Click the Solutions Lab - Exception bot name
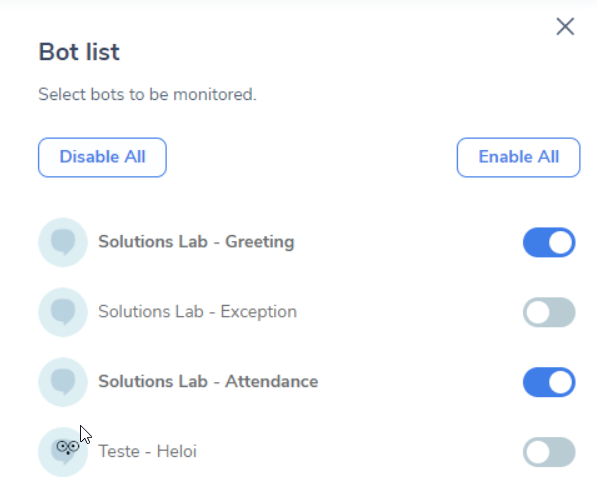The height and width of the screenshot is (499, 598). [x=198, y=312]
